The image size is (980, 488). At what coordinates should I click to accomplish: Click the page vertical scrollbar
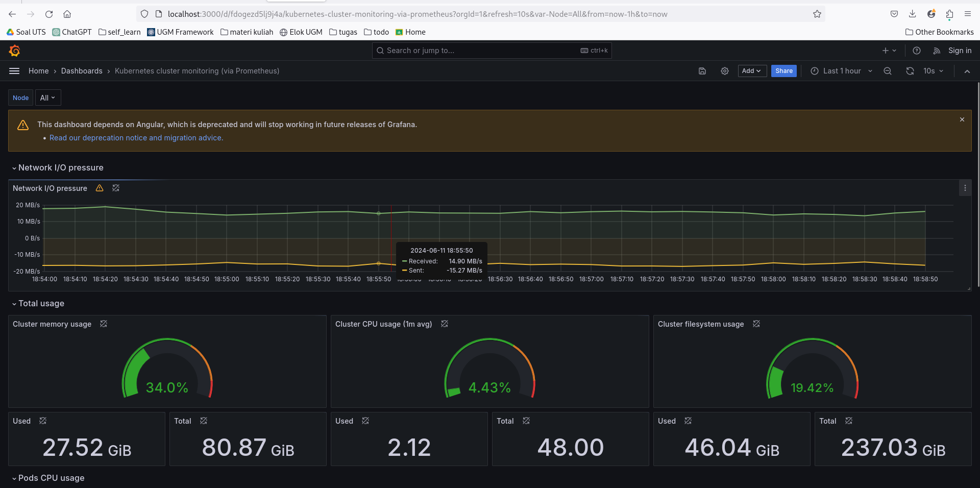[978, 184]
